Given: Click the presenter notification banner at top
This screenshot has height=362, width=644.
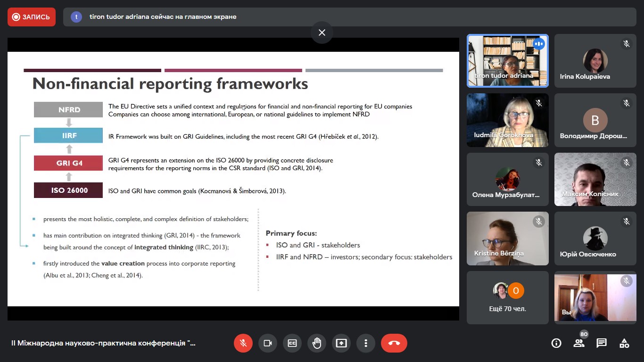Looking at the screenshot, I should (x=349, y=17).
